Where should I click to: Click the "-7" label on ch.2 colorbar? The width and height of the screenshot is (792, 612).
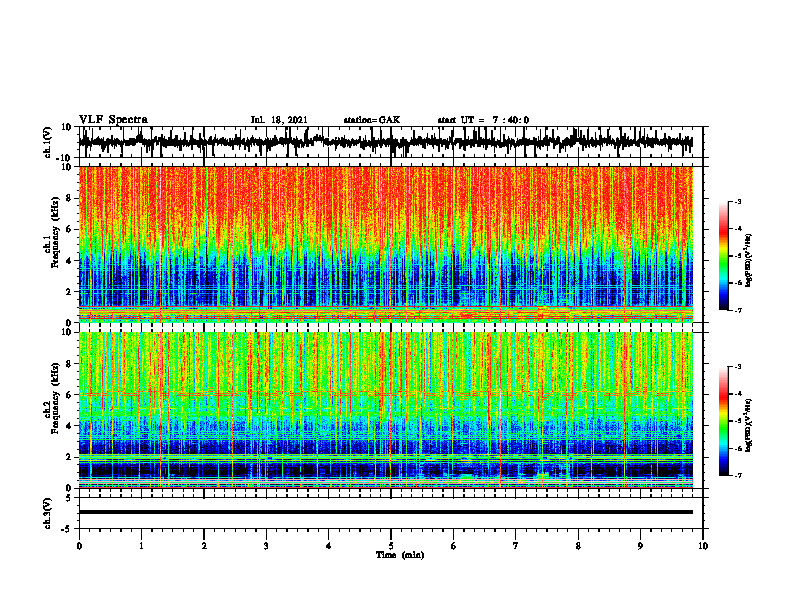pos(738,476)
